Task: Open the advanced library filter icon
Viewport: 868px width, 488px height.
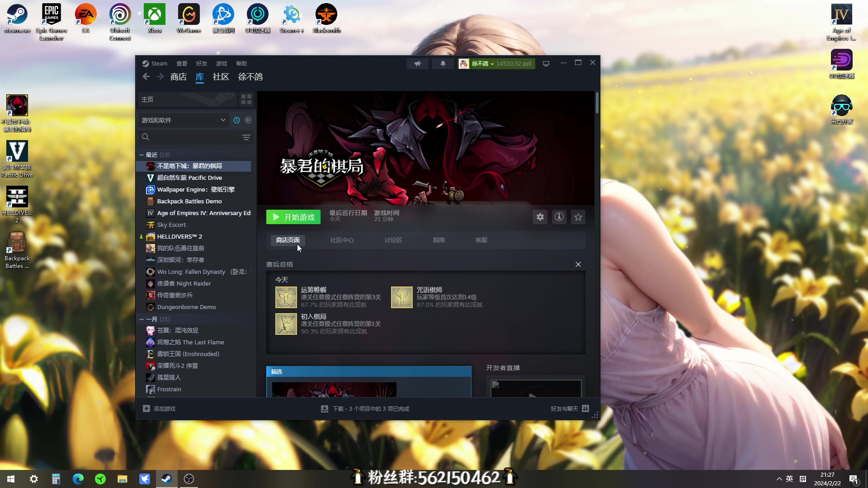Action: coord(246,137)
